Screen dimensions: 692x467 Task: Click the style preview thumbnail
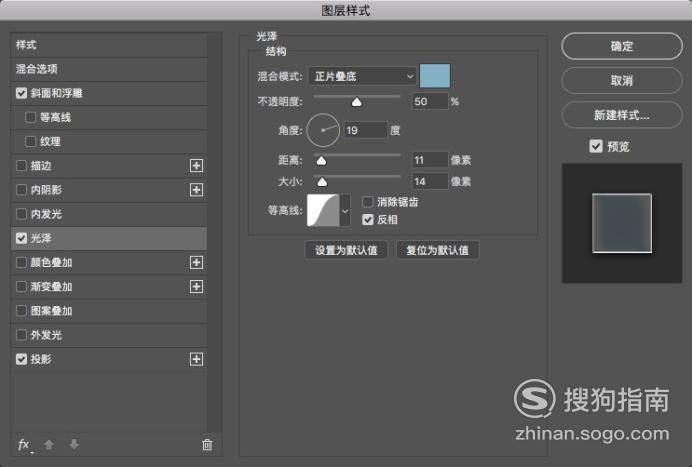pos(622,223)
